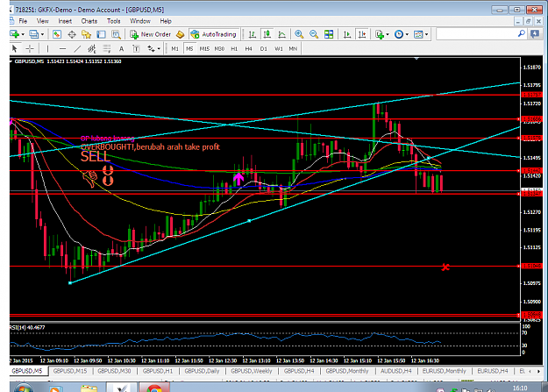Click the New Order button

(x=151, y=34)
